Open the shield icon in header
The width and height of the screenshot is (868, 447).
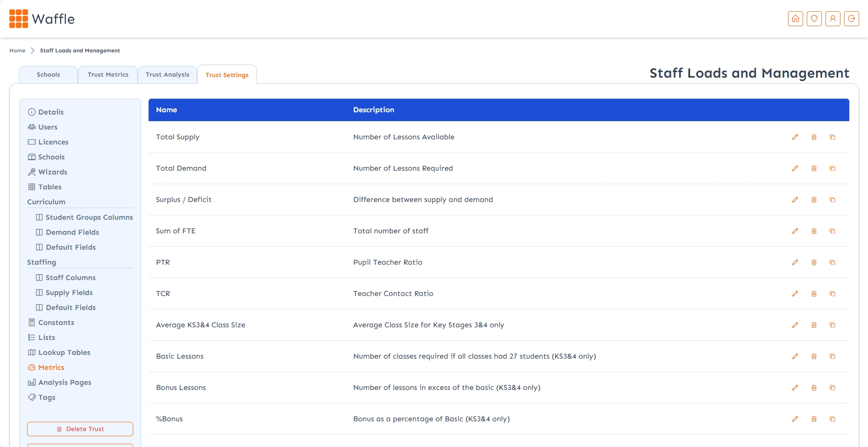(x=814, y=19)
